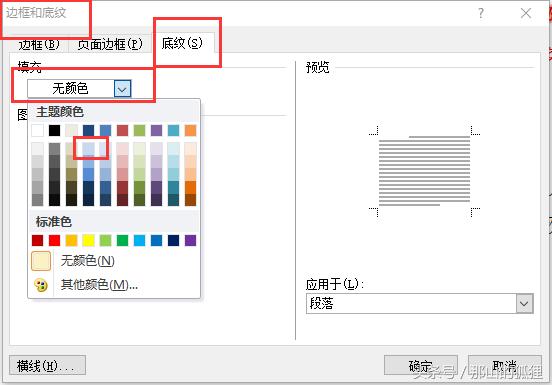Close the 边框和底纹 dialog with X

[x=526, y=13]
